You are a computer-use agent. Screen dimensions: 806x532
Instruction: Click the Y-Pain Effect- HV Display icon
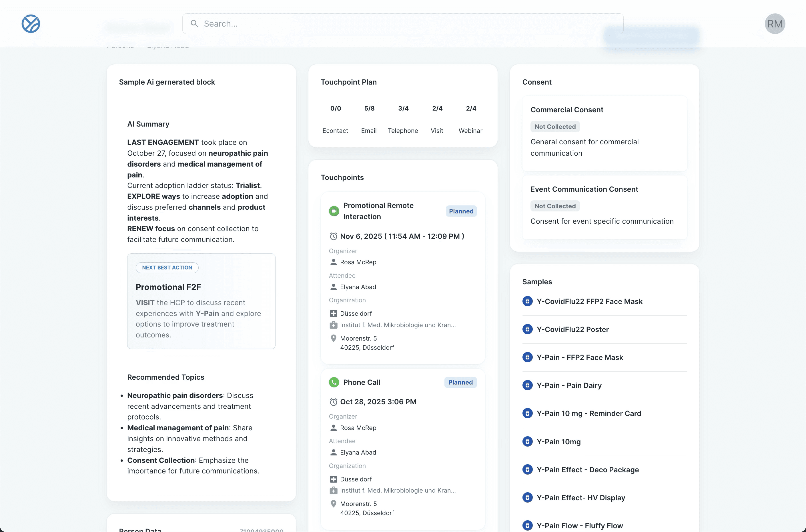click(x=527, y=497)
